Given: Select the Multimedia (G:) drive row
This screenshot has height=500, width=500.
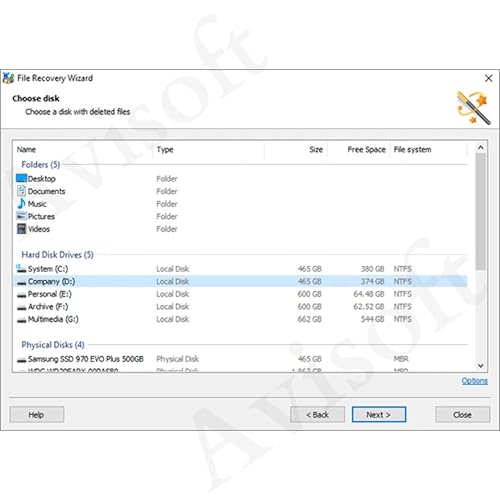Looking at the screenshot, I should pos(241,319).
